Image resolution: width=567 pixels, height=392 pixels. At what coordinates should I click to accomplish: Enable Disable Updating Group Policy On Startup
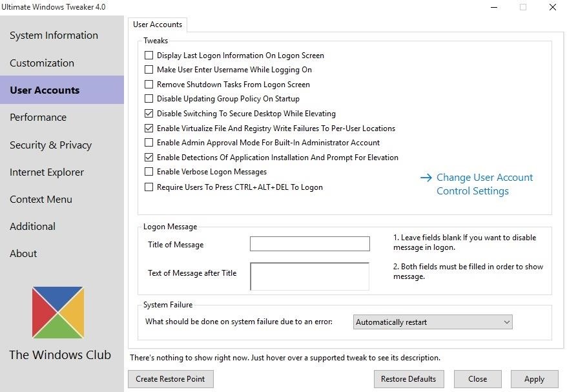point(149,98)
